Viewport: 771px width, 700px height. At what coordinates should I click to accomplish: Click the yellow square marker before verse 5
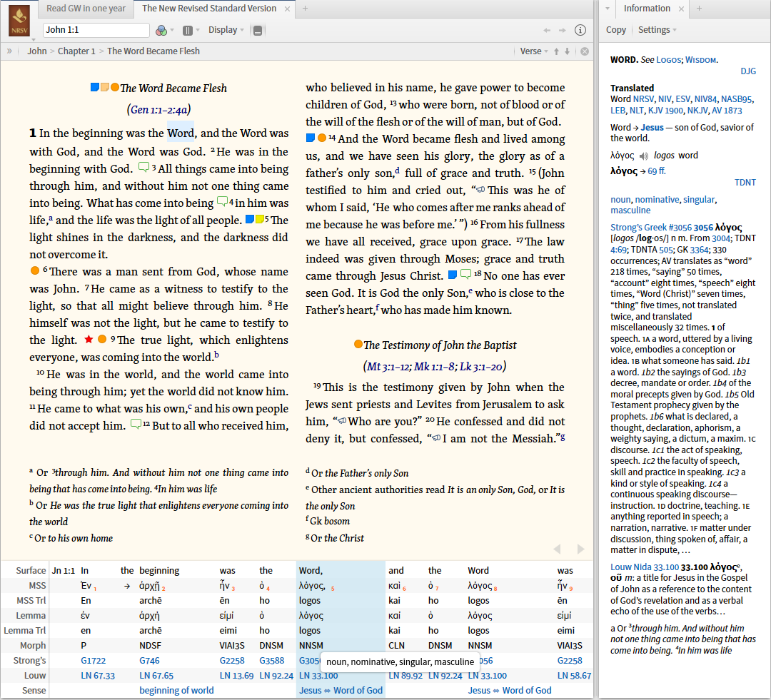tap(260, 219)
